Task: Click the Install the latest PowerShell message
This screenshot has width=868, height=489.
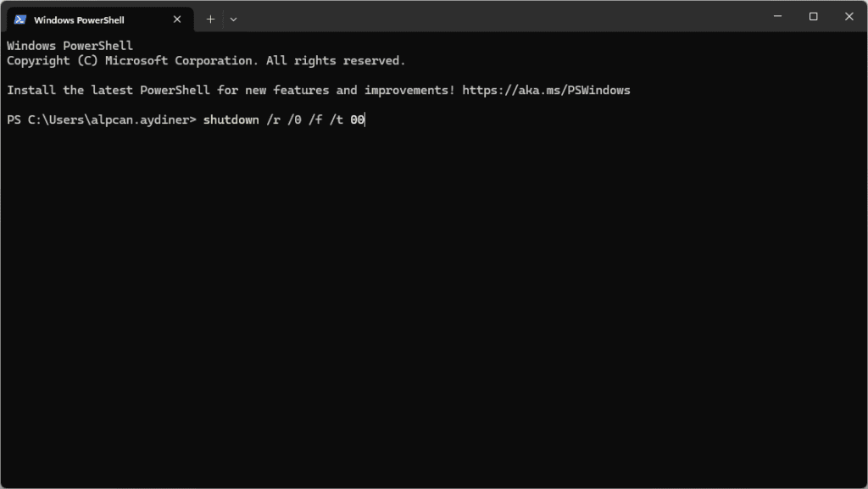Action: tap(229, 90)
